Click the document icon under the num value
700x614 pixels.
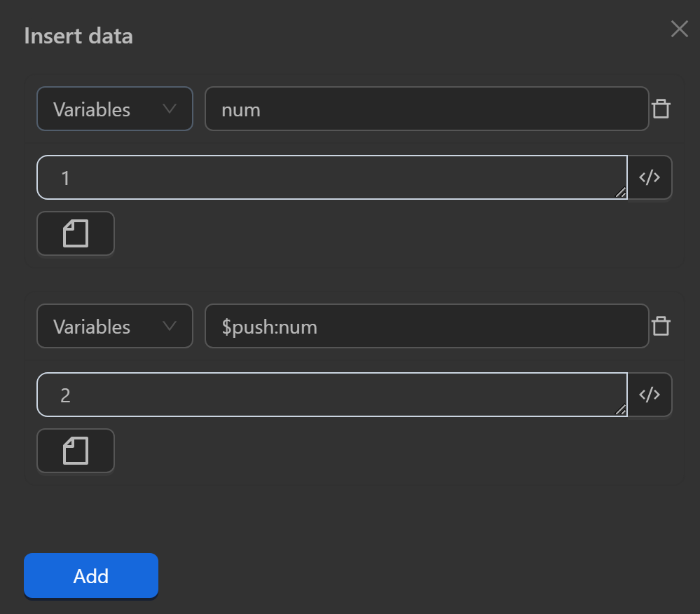coord(75,233)
